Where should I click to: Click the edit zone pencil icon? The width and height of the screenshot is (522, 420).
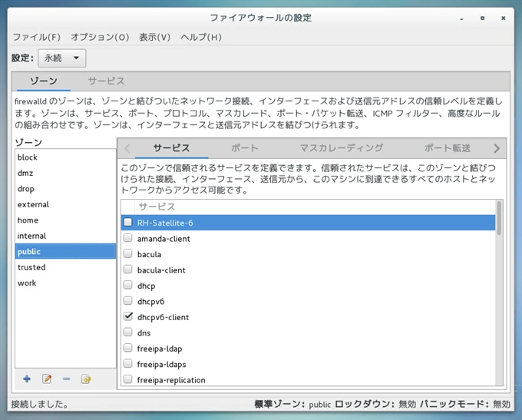point(47,379)
